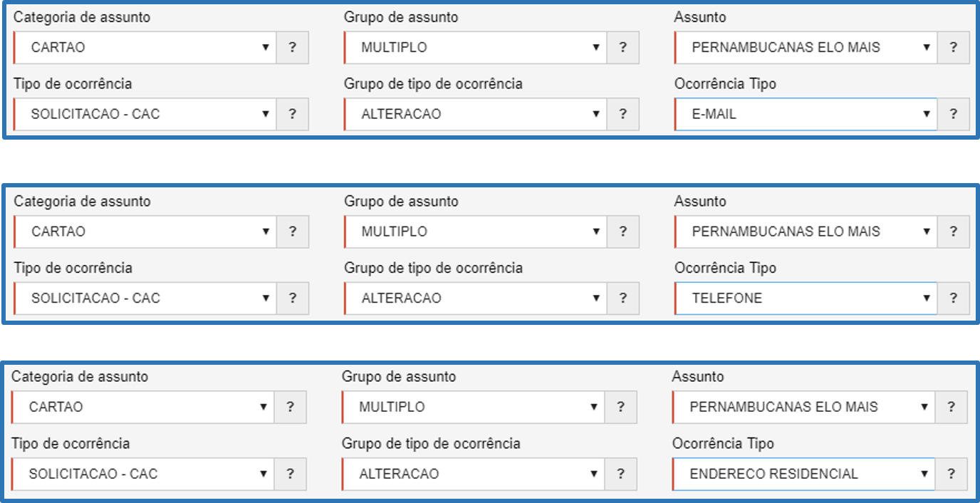980x503 pixels.
Task: Click help icon next to MULTIPLO in TELEFONE panel
Action: coord(622,232)
